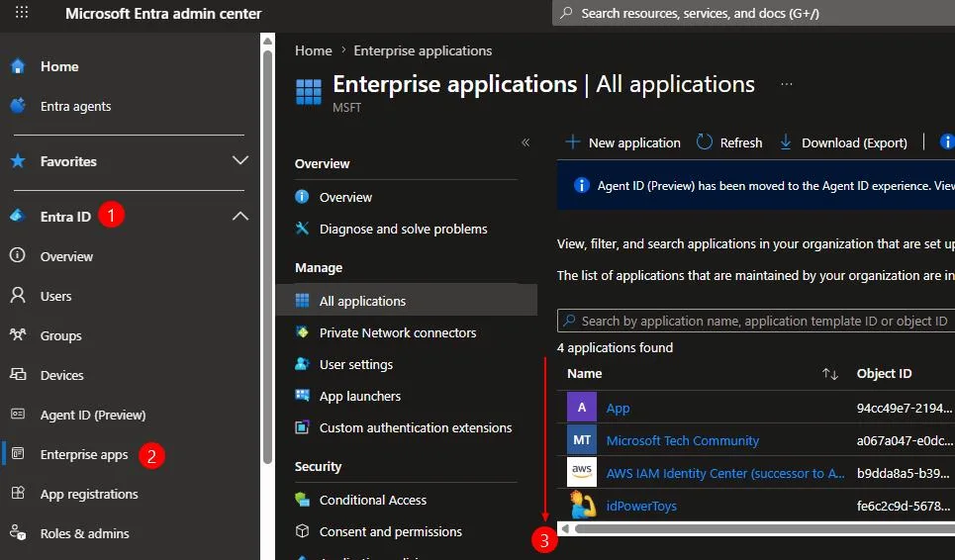The height and width of the screenshot is (560, 955).
Task: Select All applications menu item
Action: tap(406, 300)
